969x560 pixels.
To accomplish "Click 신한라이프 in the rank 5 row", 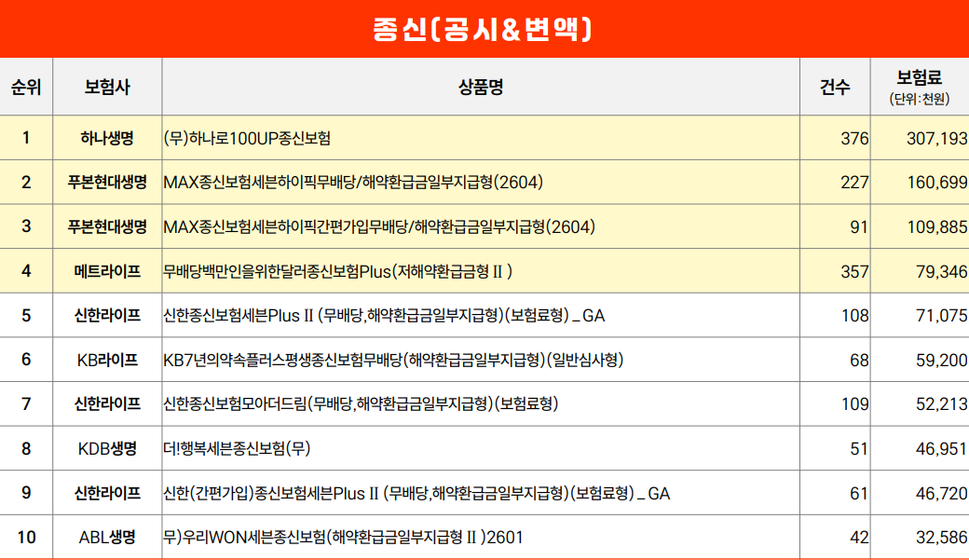I will [x=107, y=316].
